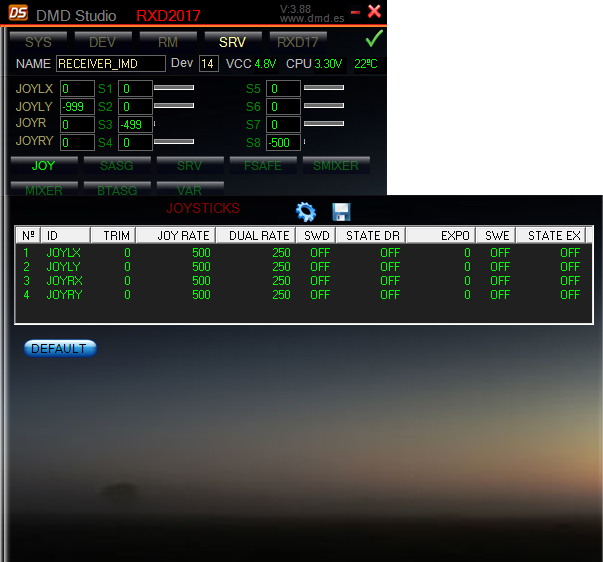Click JOYRX STATE EX value OFF

(570, 281)
